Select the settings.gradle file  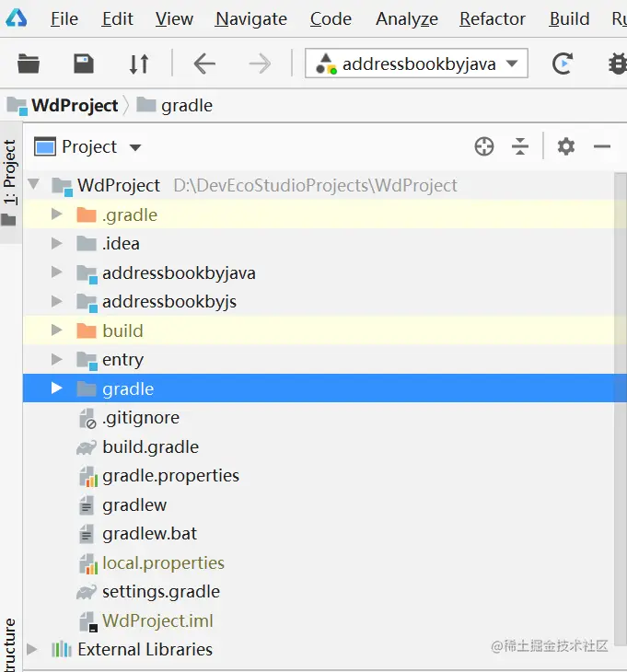click(319, 591)
